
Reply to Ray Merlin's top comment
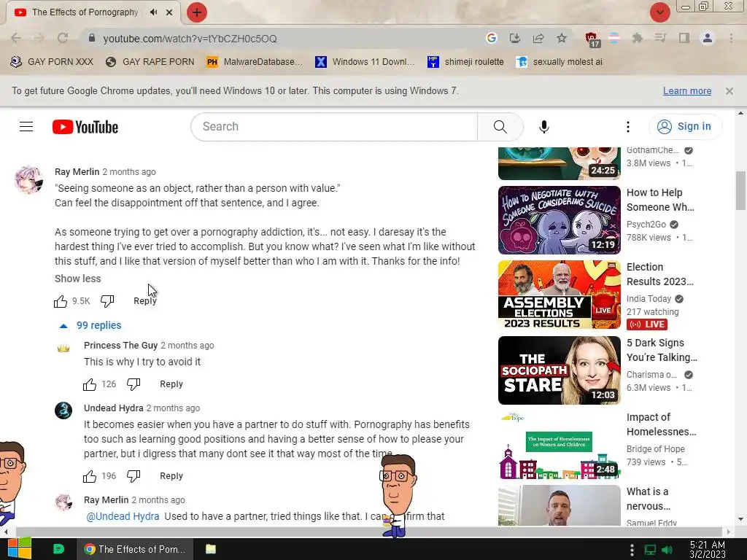click(145, 301)
